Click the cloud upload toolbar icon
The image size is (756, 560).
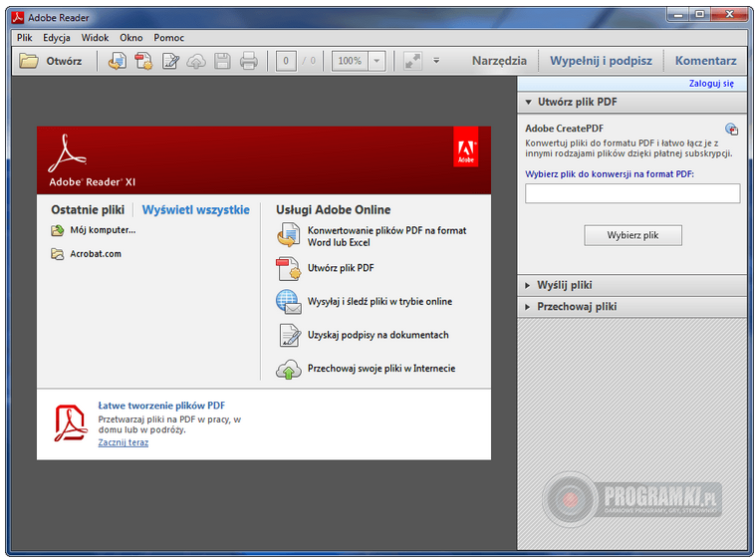(196, 61)
